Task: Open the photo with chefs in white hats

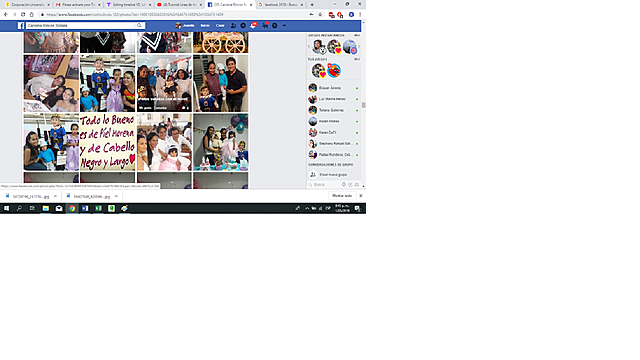Action: tap(164, 83)
